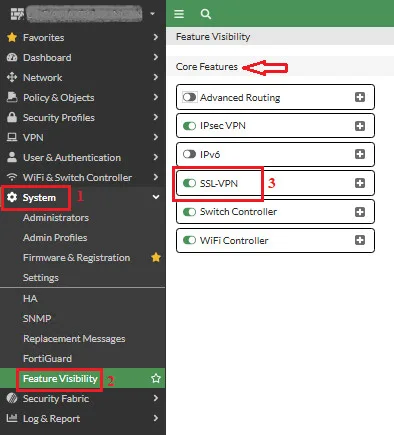Unfavorite Firmware & Registration gold star

156,257
